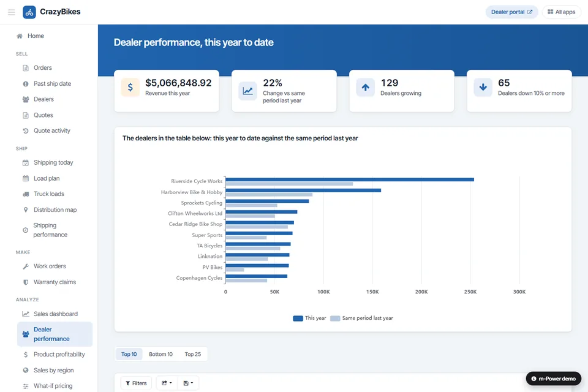This screenshot has width=588, height=392.
Task: Click the Sprockets Cycling label
Action: tap(202, 203)
